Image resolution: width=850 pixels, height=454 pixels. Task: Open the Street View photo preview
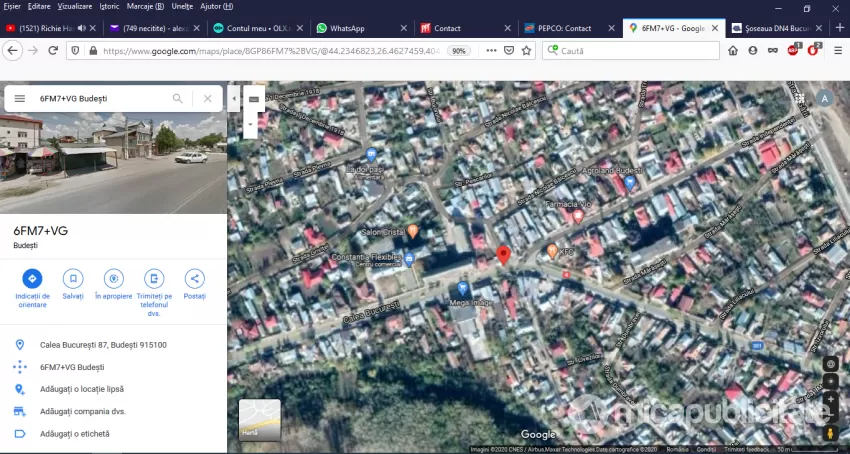click(113, 163)
